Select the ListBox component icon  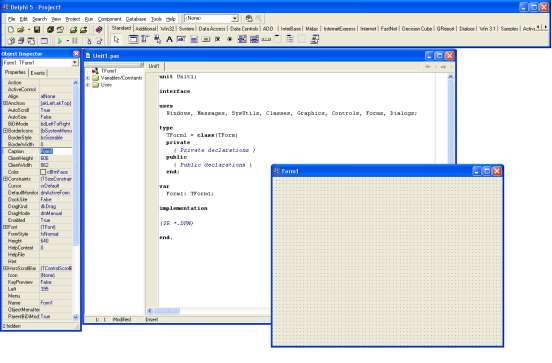242,39
